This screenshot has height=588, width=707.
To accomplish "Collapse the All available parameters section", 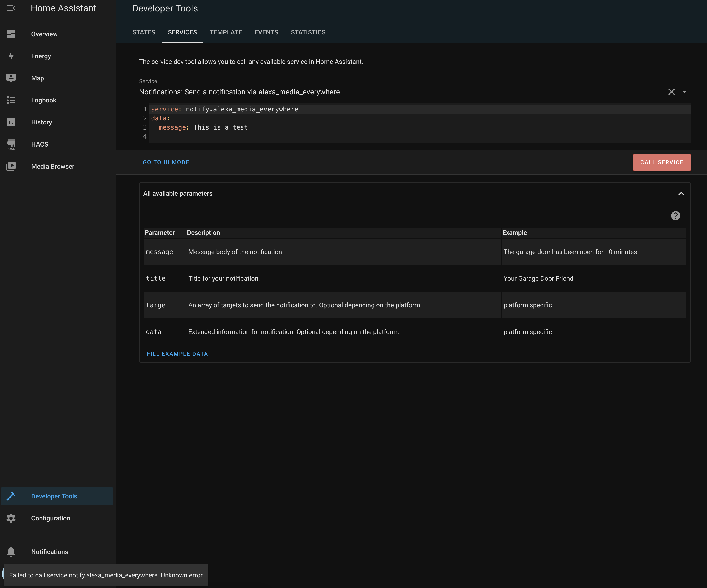I will click(681, 193).
